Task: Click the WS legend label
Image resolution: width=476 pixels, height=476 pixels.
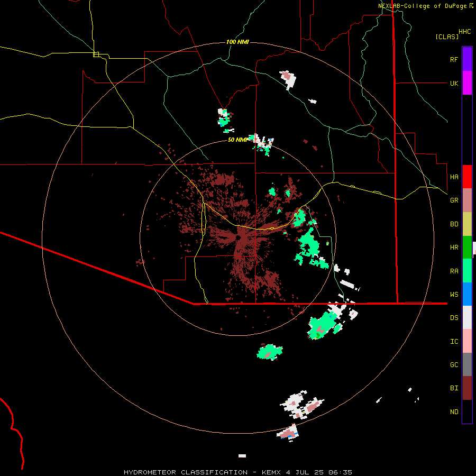Action: pos(454,295)
